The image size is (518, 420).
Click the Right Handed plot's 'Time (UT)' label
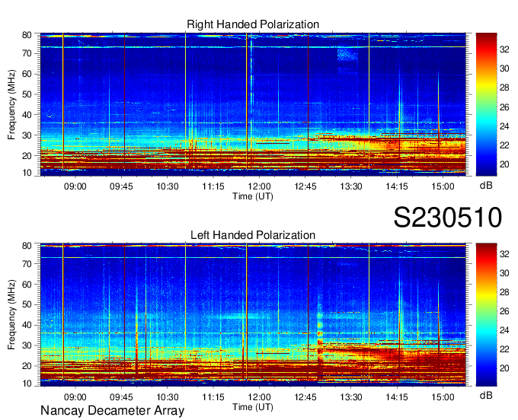[253, 196]
